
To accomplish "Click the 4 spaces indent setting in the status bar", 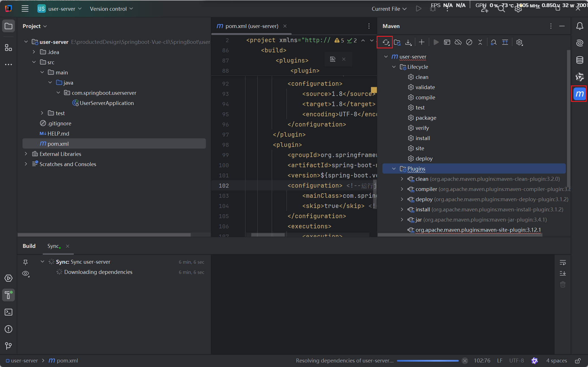I will pyautogui.click(x=556, y=361).
